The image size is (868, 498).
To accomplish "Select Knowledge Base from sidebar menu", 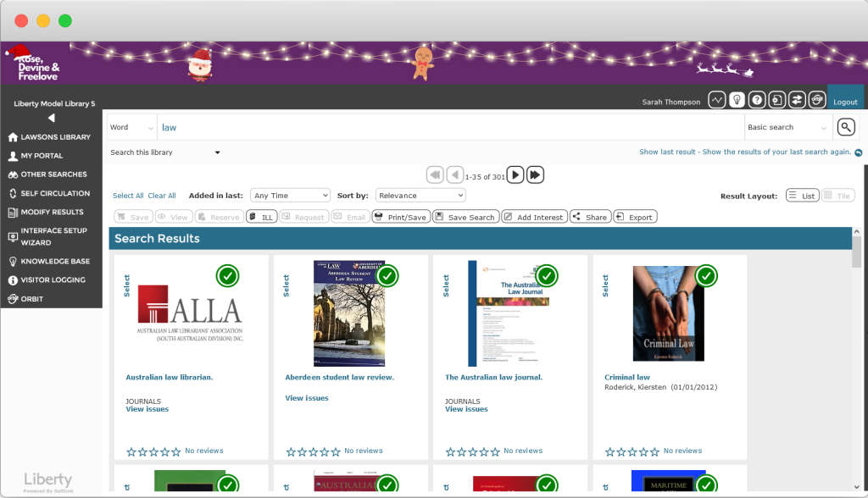I will (54, 262).
